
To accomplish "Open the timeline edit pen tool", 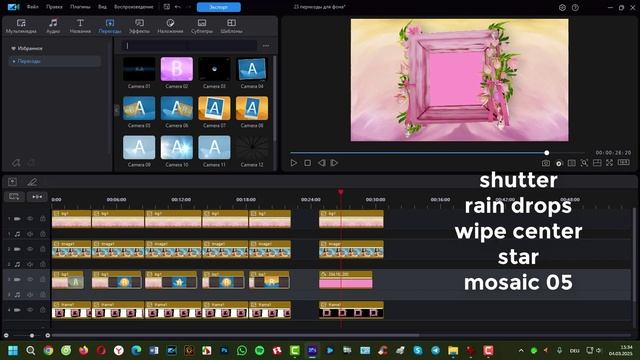I will [32, 182].
